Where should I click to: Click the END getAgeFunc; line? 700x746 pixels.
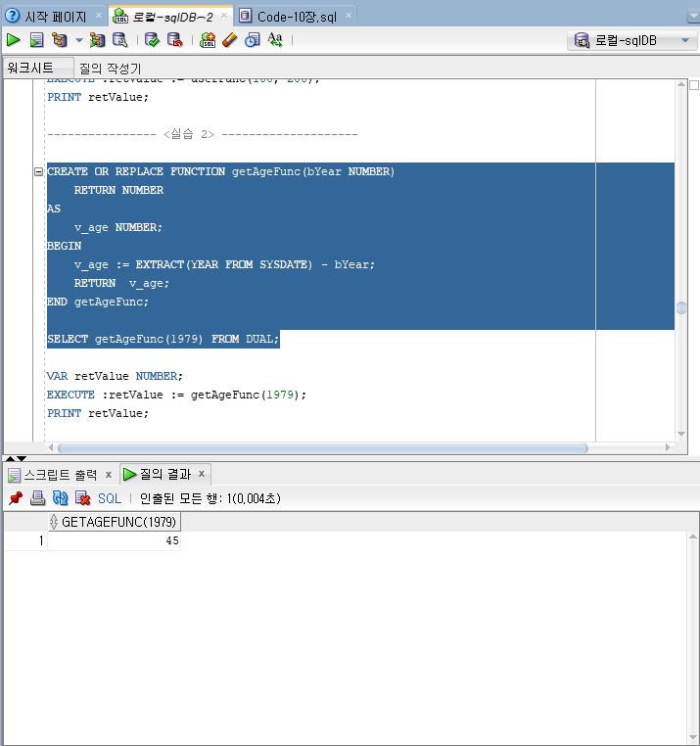pyautogui.click(x=98, y=302)
